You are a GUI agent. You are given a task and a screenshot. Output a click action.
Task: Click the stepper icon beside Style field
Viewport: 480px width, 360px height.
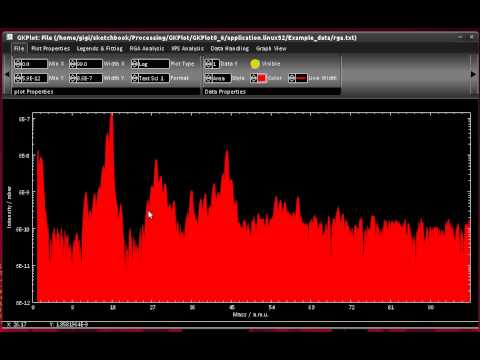[208, 78]
